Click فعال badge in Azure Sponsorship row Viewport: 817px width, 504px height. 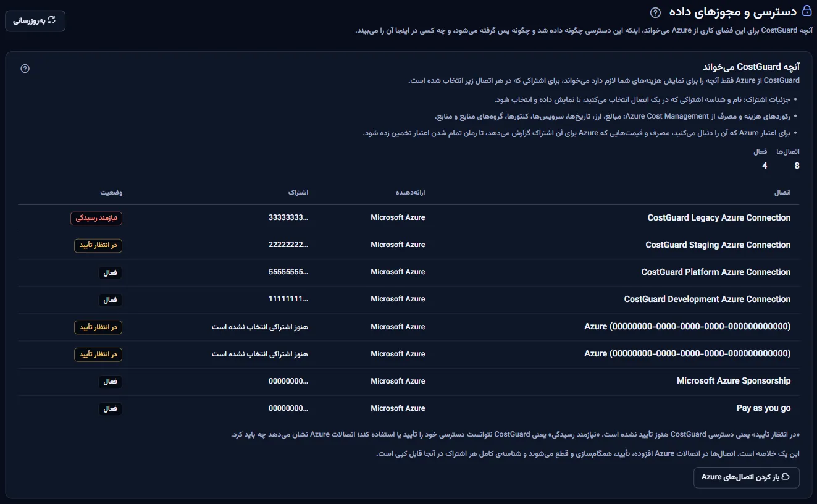pyautogui.click(x=110, y=381)
